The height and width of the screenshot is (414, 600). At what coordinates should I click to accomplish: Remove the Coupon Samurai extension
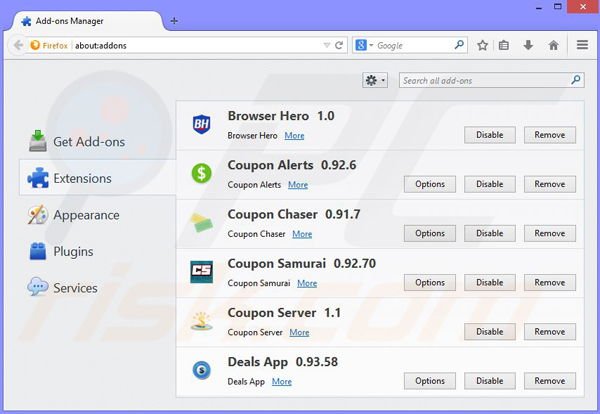coord(550,282)
